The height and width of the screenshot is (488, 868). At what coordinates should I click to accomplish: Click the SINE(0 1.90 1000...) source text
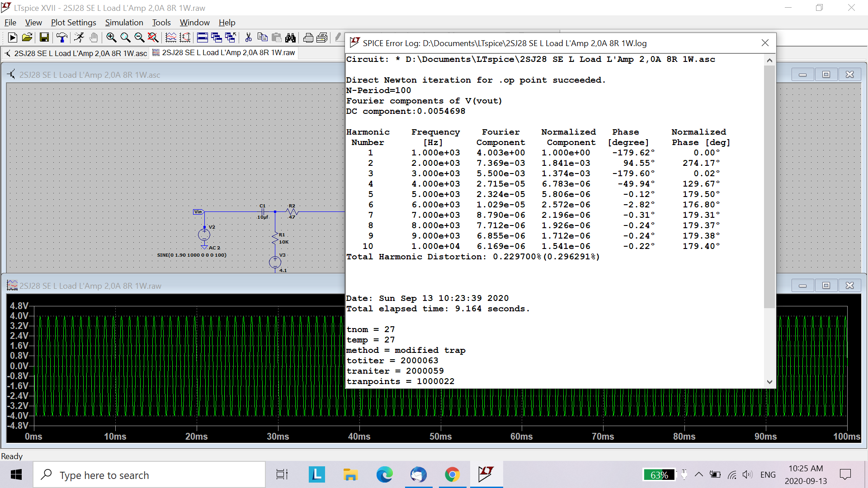click(x=192, y=255)
